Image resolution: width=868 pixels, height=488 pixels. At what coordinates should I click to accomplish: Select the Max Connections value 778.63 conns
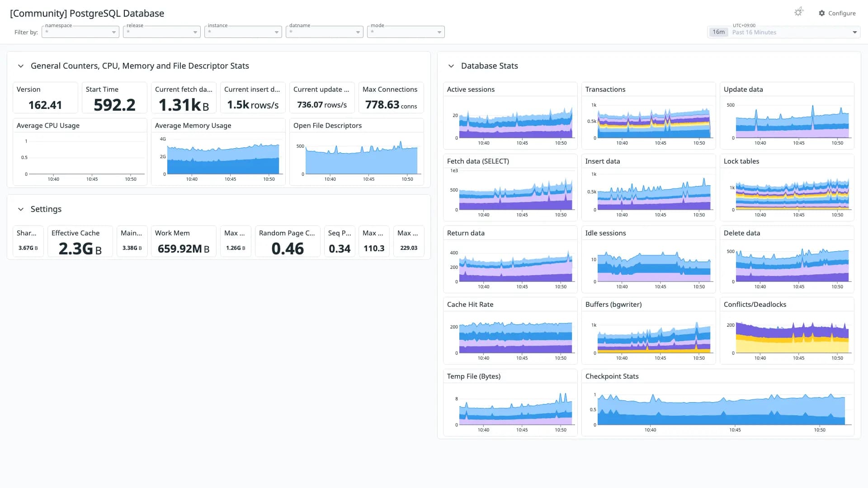[391, 105]
